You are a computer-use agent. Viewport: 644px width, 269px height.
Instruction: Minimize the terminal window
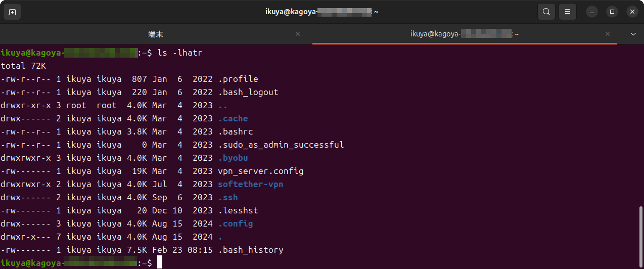point(592,12)
